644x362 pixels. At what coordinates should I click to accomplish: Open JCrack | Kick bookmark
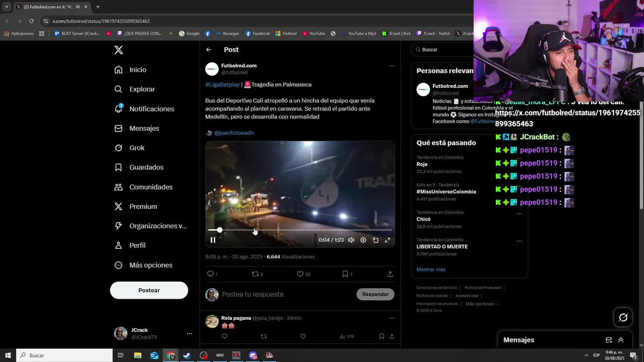396,34
